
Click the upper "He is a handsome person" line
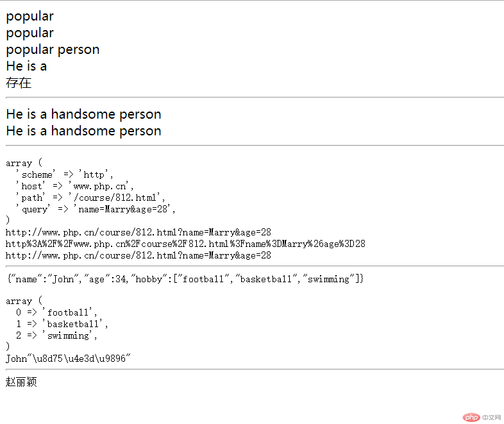pyautogui.click(x=83, y=114)
